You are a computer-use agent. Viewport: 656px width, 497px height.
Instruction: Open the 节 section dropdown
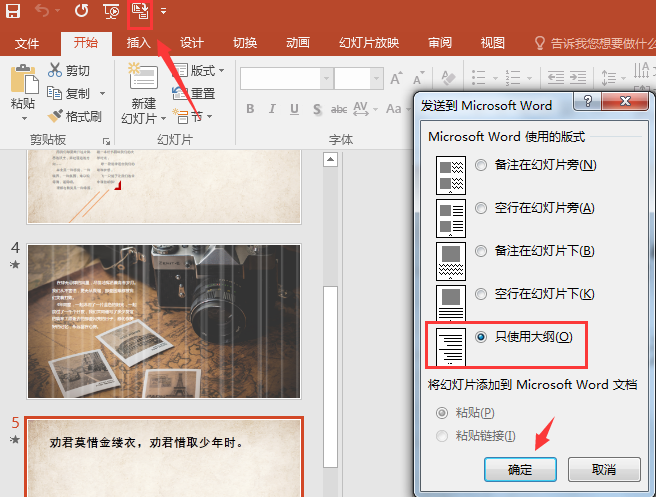click(x=193, y=117)
